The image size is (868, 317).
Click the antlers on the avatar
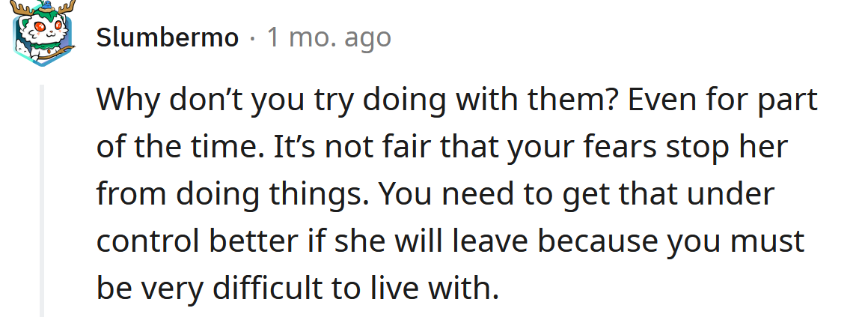coord(43,7)
